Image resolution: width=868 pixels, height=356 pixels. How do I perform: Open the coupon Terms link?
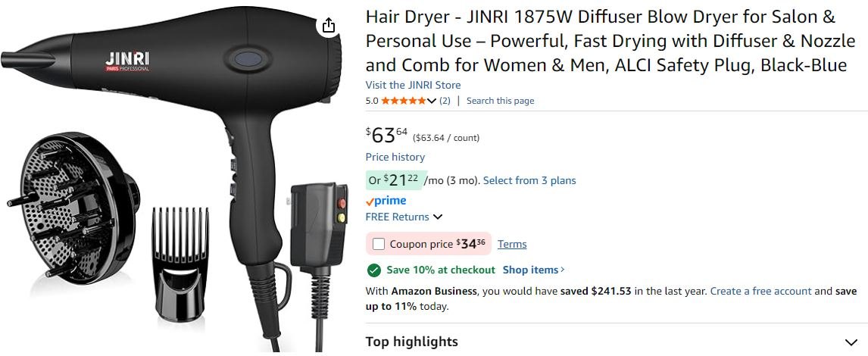pos(512,244)
